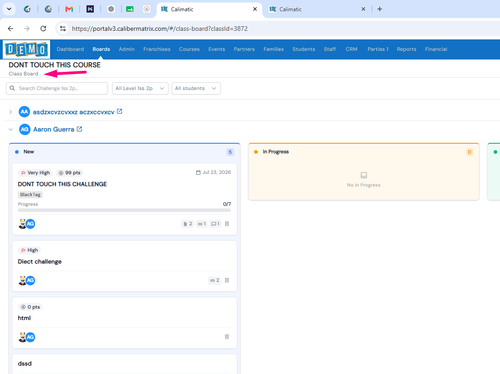Open the All Level dropdown
This screenshot has width=500, height=374.
[140, 88]
